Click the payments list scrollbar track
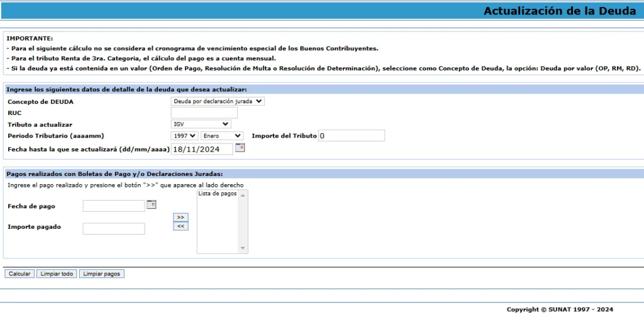644x315 pixels. (x=244, y=221)
